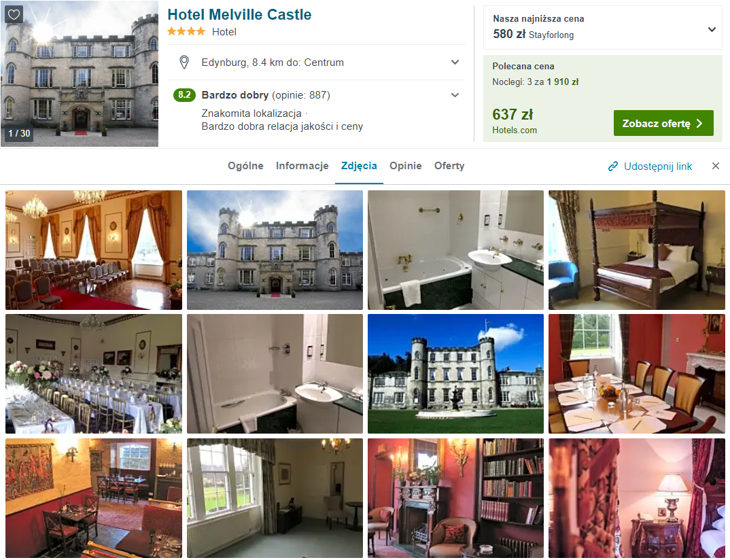Expand the lowest price Stayforlong dropdown
This screenshot has width=730, height=560.
click(712, 29)
